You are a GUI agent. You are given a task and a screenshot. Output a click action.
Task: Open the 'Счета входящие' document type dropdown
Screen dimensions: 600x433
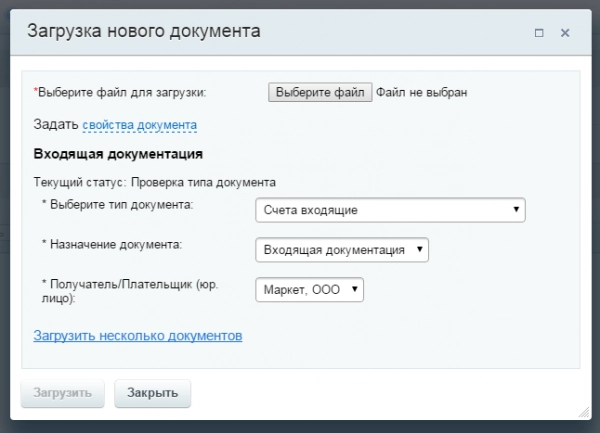(x=390, y=210)
